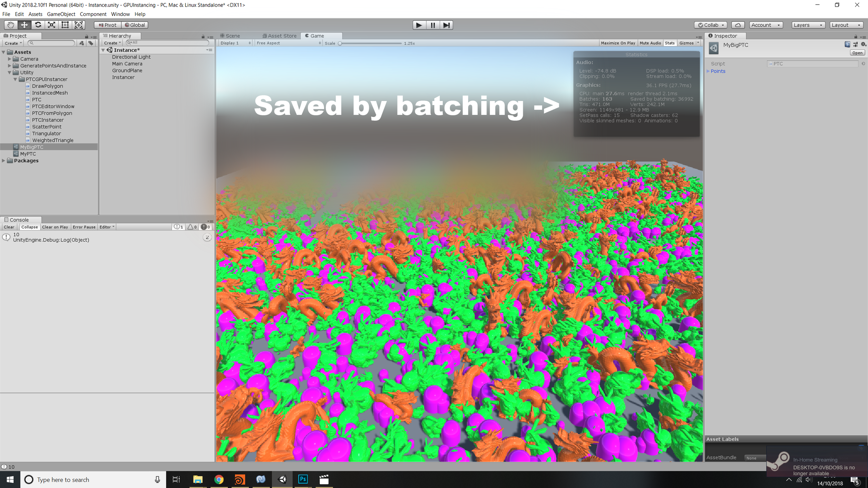Click search by type icon in Project

point(82,43)
